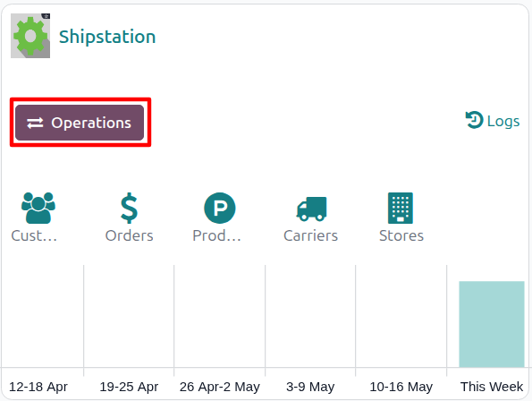532x401 pixels.
Task: Open Stores via the building icon
Action: coord(401,208)
